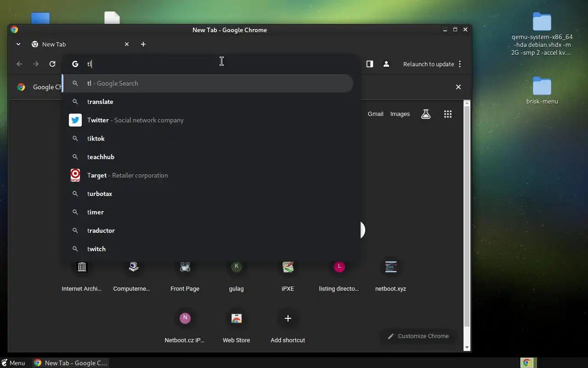Screen dimensions: 588x368
Task: Click the Chrome tray icon in panel
Action: click(x=527, y=363)
